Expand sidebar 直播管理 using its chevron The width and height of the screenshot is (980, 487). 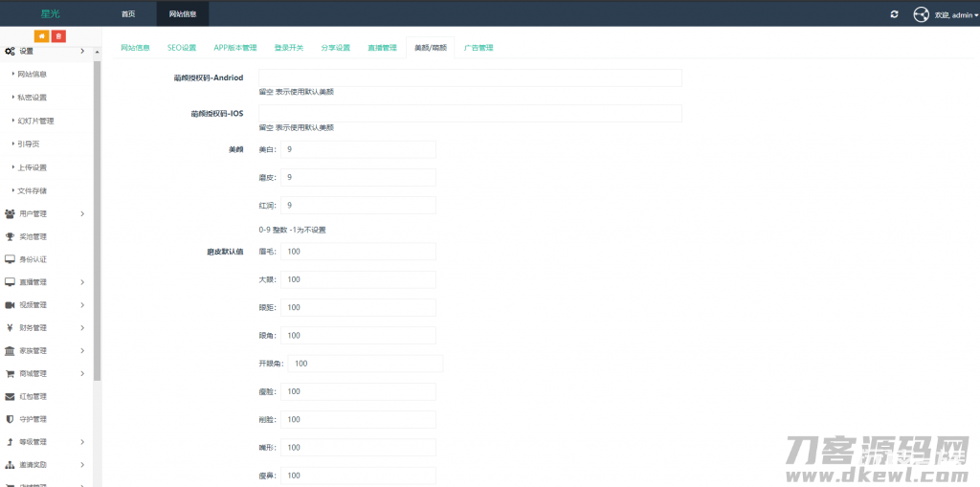pyautogui.click(x=82, y=282)
